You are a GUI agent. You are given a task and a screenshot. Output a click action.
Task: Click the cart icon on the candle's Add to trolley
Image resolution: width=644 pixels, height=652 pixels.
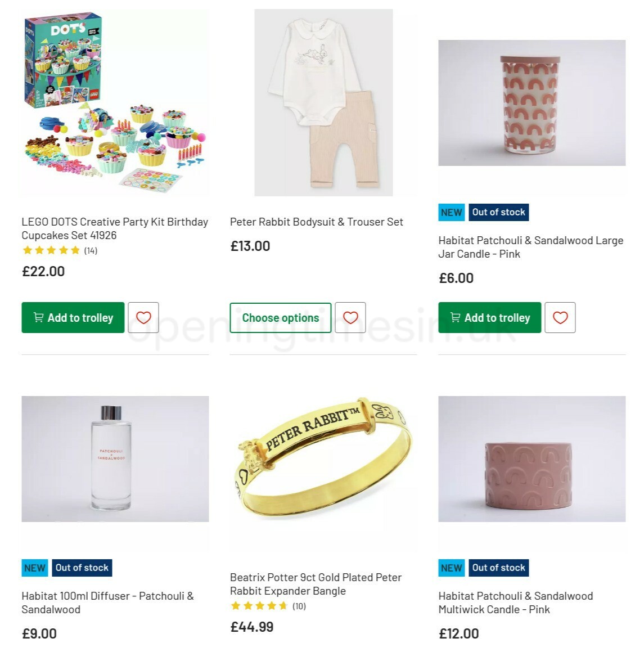click(454, 317)
